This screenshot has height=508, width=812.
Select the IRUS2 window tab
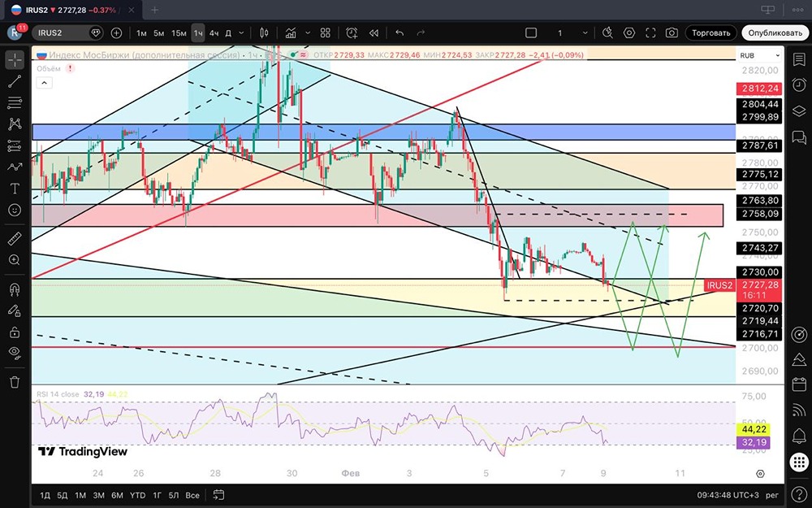[x=73, y=9]
